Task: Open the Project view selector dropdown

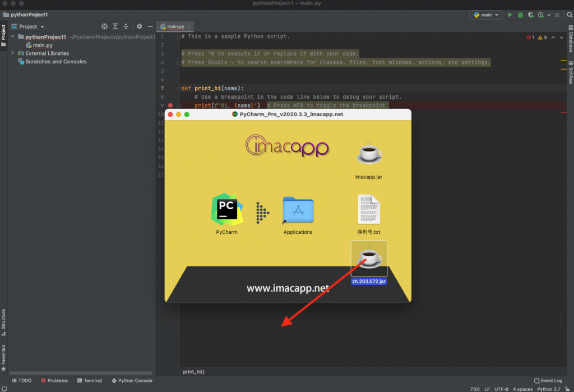Action: [x=28, y=26]
